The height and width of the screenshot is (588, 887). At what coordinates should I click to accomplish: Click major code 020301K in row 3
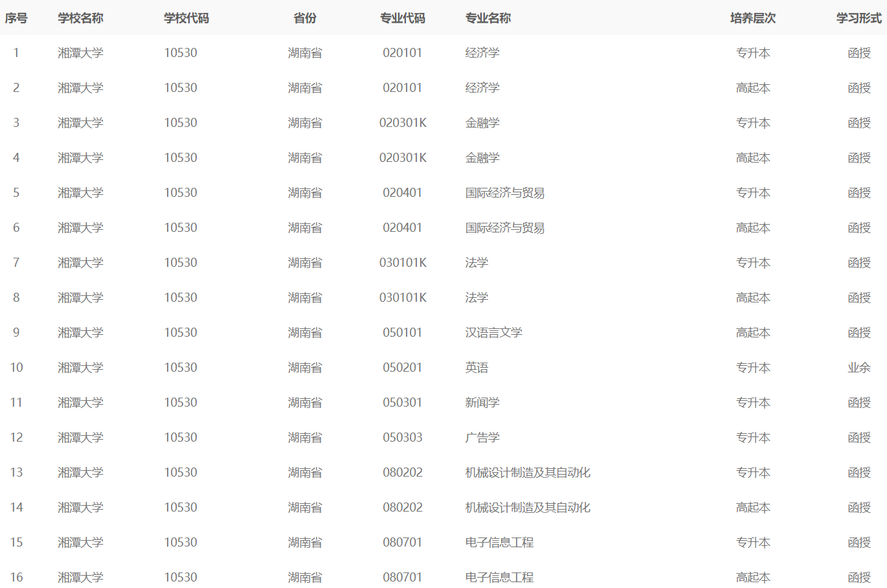(x=403, y=123)
